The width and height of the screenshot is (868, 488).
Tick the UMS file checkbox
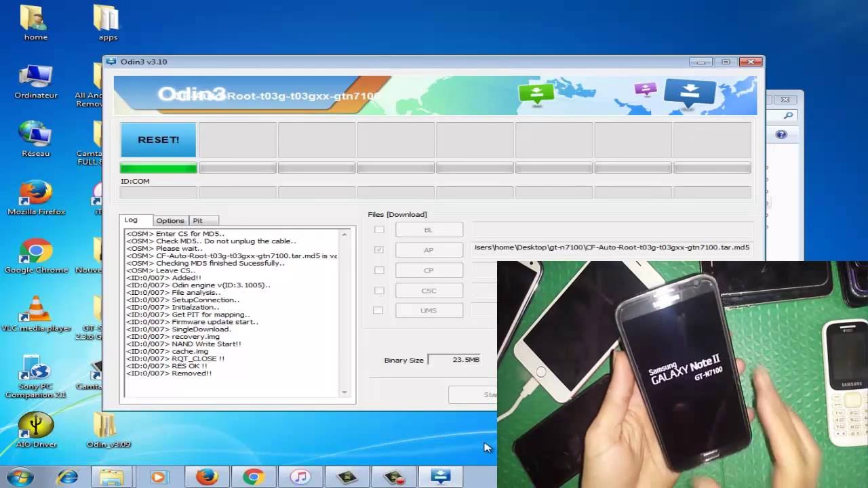(378, 310)
